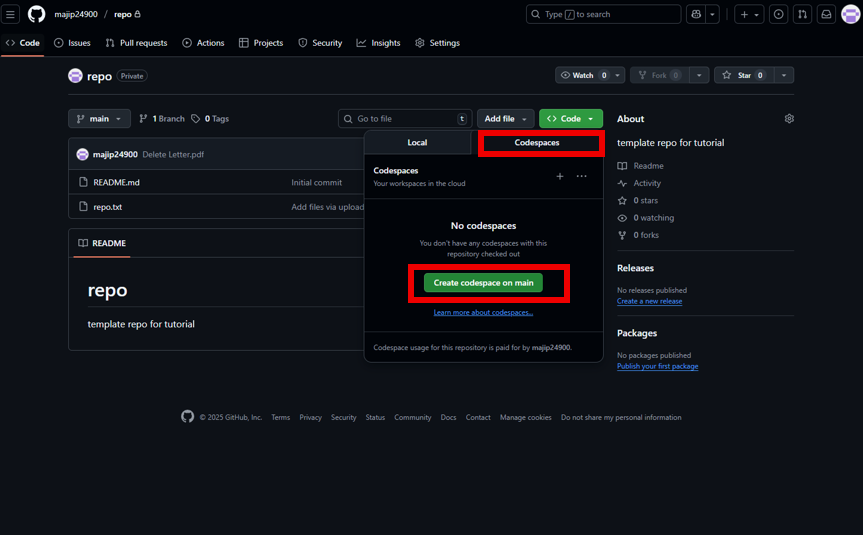Open the Contact footer link

point(478,417)
